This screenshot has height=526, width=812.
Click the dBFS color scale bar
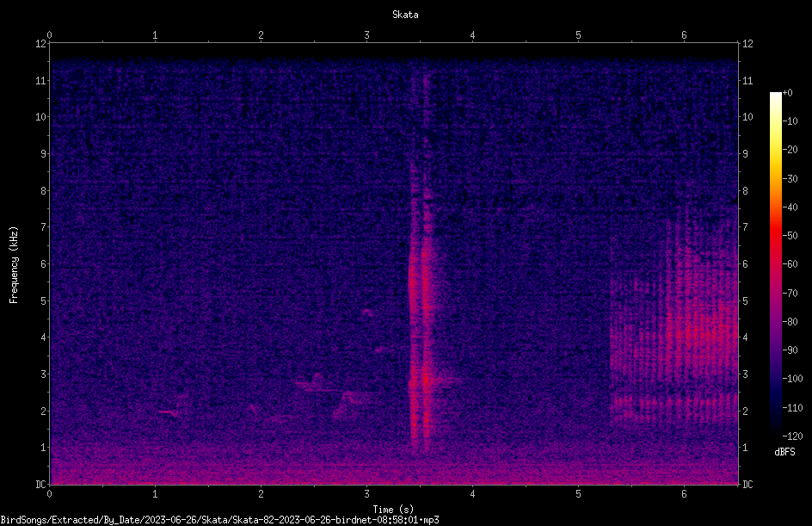coord(775,263)
